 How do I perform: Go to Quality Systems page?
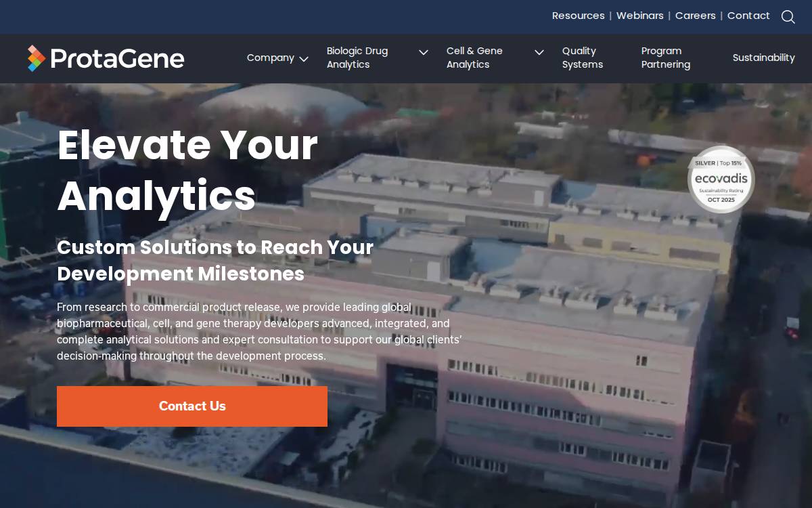pos(583,58)
